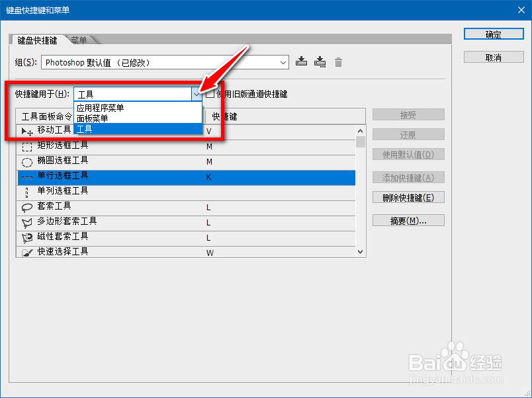Choose 面板菜单 from dropdown list

pos(138,118)
